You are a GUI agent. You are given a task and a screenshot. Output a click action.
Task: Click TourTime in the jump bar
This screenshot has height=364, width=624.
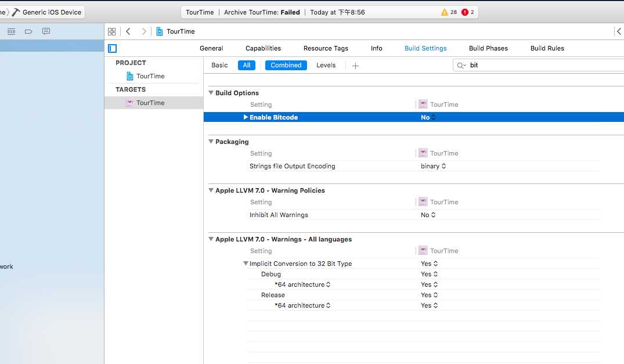181,31
